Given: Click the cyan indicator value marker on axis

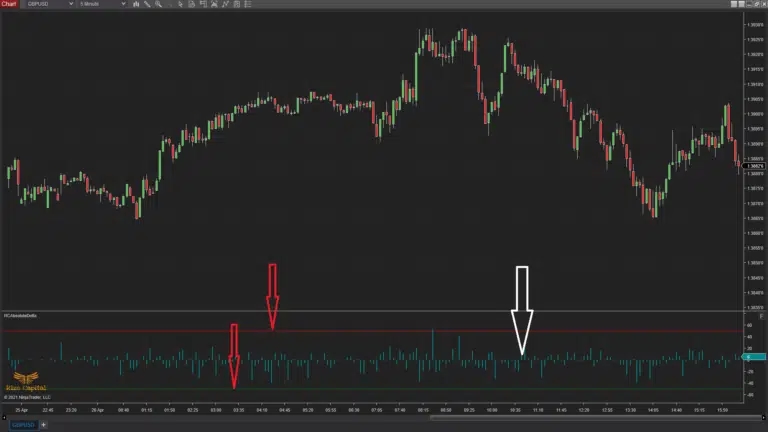Looking at the screenshot, I should [754, 357].
